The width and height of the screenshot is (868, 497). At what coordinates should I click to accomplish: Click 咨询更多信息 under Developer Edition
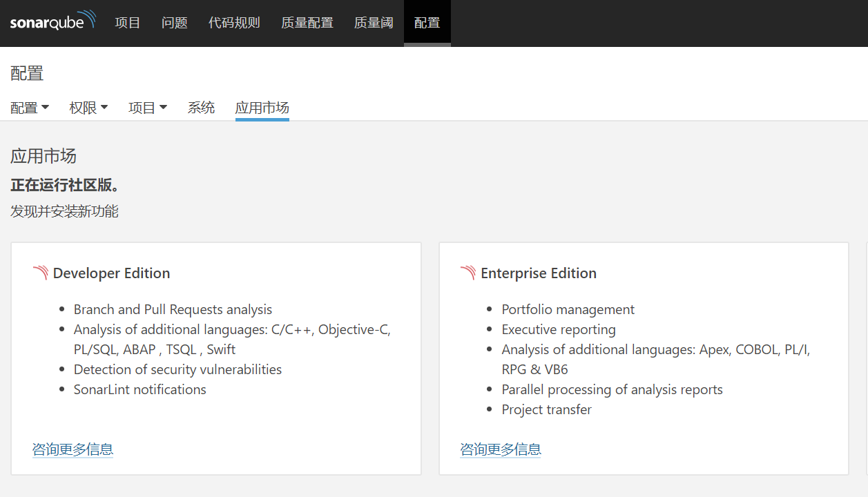[73, 449]
